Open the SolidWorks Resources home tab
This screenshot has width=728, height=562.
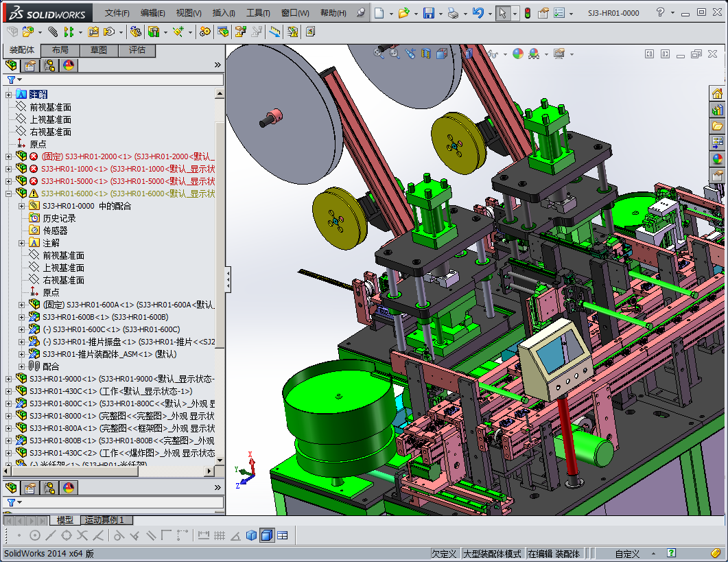click(717, 94)
